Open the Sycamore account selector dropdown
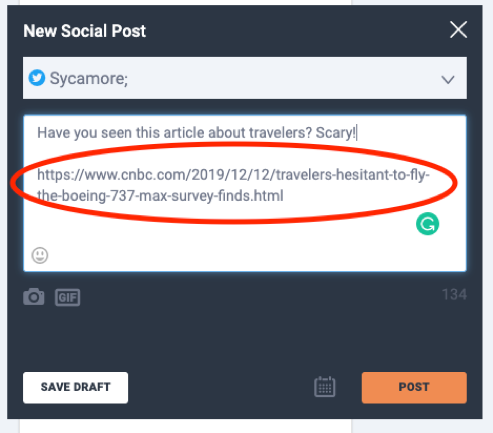Image resolution: width=493 pixels, height=433 pixels. pyautogui.click(x=245, y=78)
